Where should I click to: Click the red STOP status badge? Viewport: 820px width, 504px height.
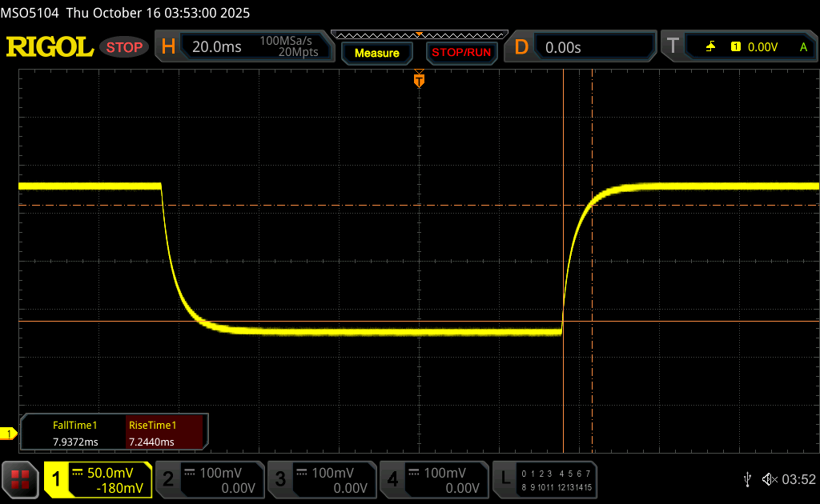(x=125, y=47)
